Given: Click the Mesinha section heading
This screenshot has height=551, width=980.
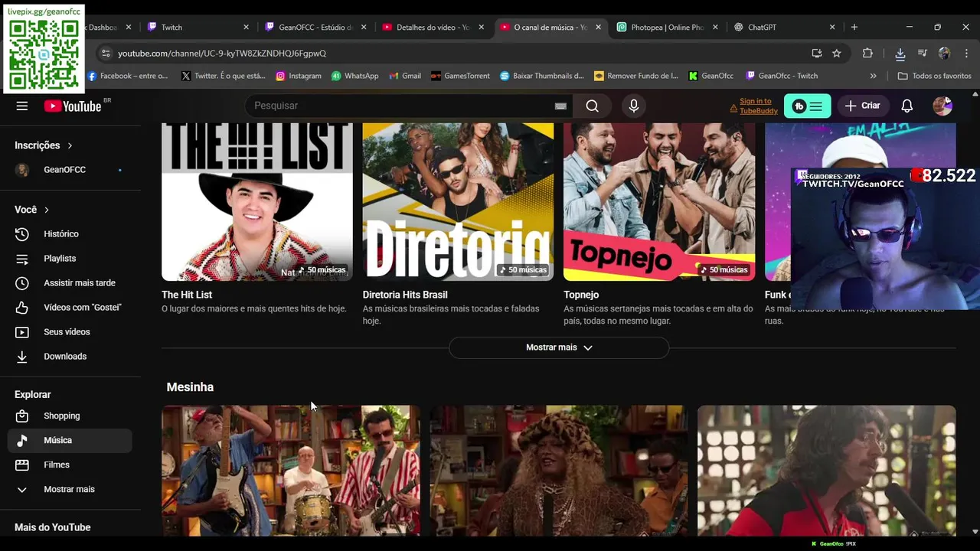Looking at the screenshot, I should pos(190,387).
